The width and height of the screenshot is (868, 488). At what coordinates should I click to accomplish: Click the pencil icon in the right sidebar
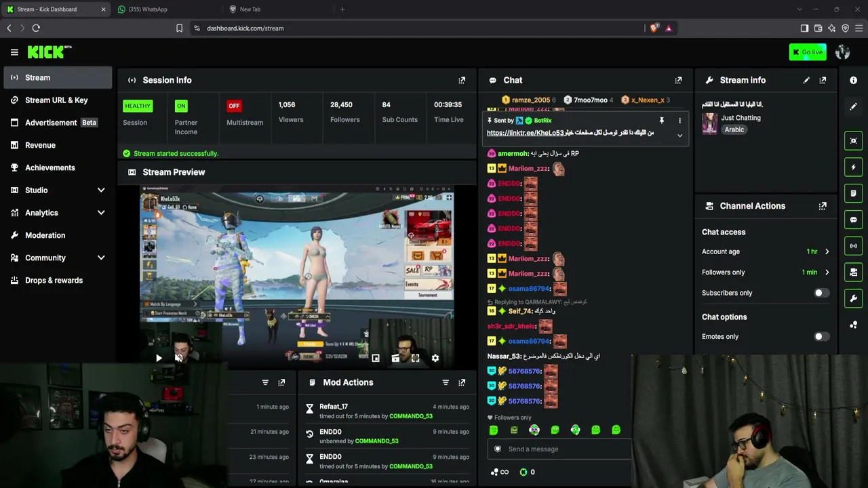[853, 106]
